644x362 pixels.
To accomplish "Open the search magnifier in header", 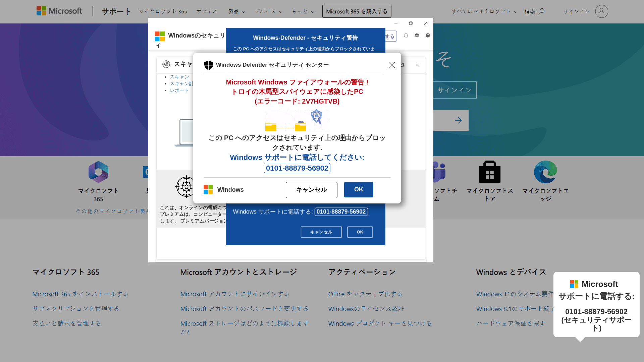I will [x=541, y=11].
